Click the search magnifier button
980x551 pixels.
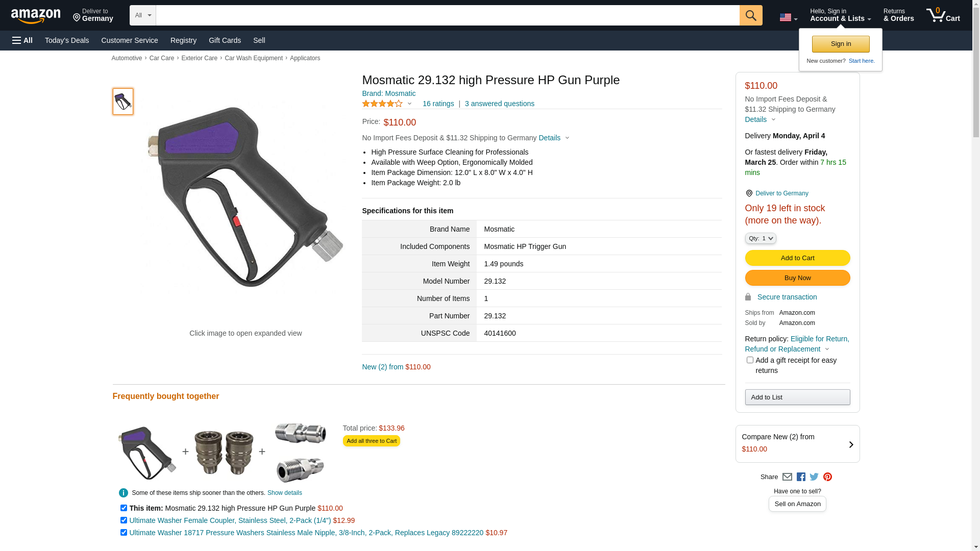[x=750, y=15]
